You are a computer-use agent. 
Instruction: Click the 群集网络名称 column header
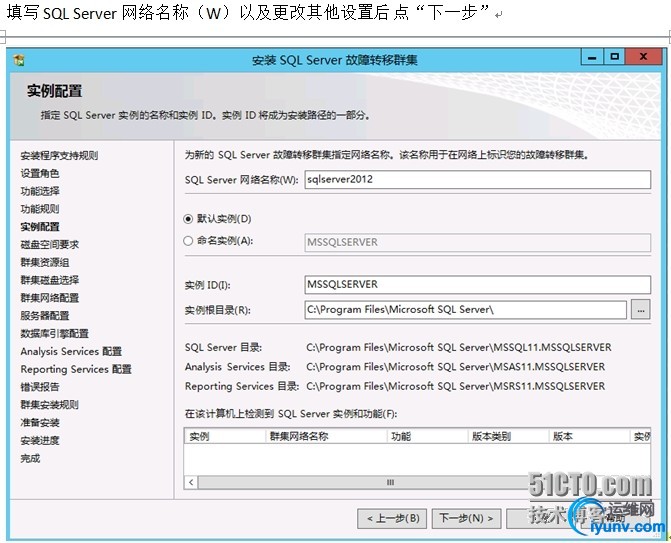[326, 436]
